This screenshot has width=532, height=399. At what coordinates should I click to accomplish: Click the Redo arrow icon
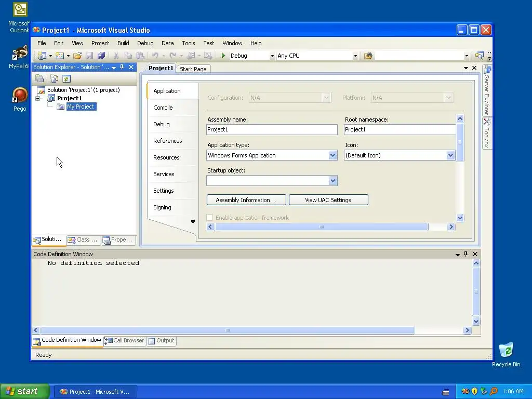click(172, 56)
